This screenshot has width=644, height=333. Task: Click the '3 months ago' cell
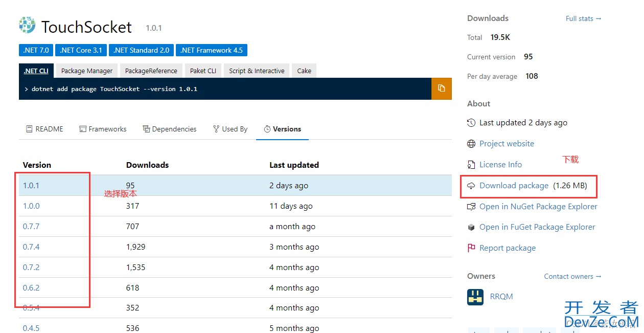tap(294, 247)
